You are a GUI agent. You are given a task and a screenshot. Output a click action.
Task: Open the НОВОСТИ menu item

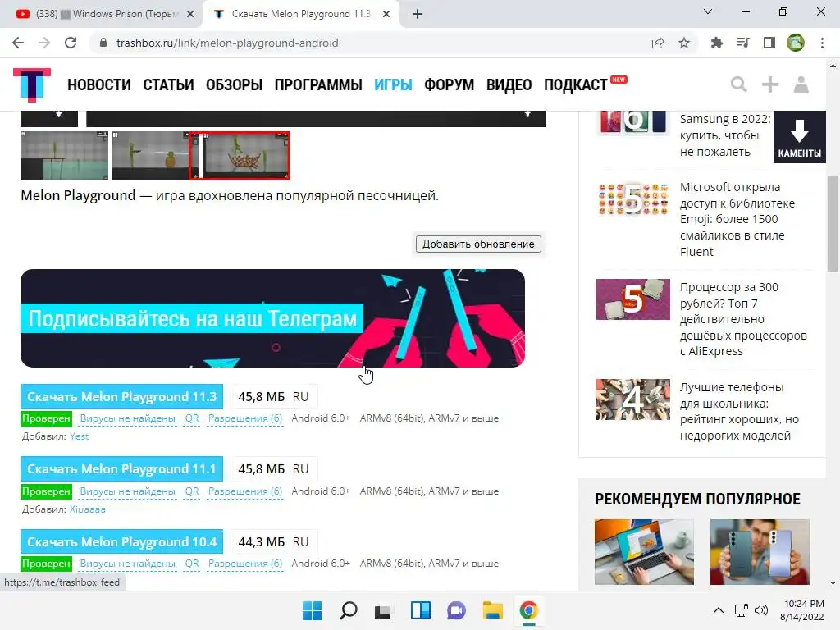click(x=99, y=84)
